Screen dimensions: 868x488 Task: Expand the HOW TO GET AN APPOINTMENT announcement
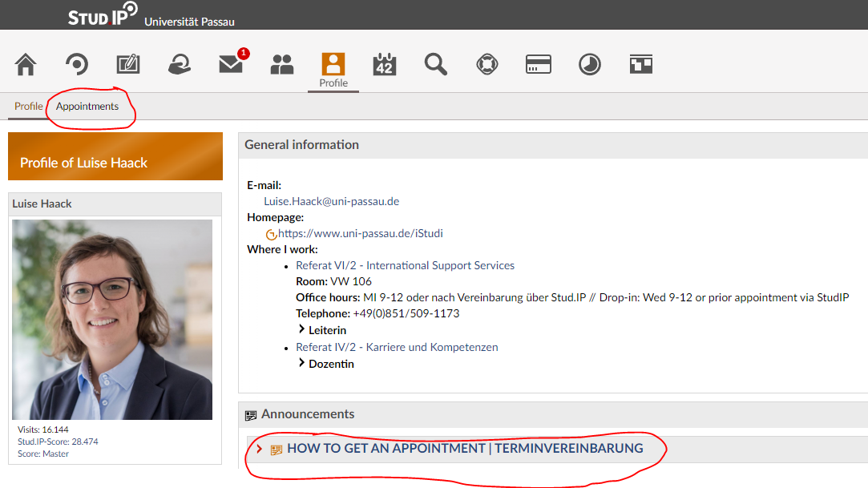464,449
